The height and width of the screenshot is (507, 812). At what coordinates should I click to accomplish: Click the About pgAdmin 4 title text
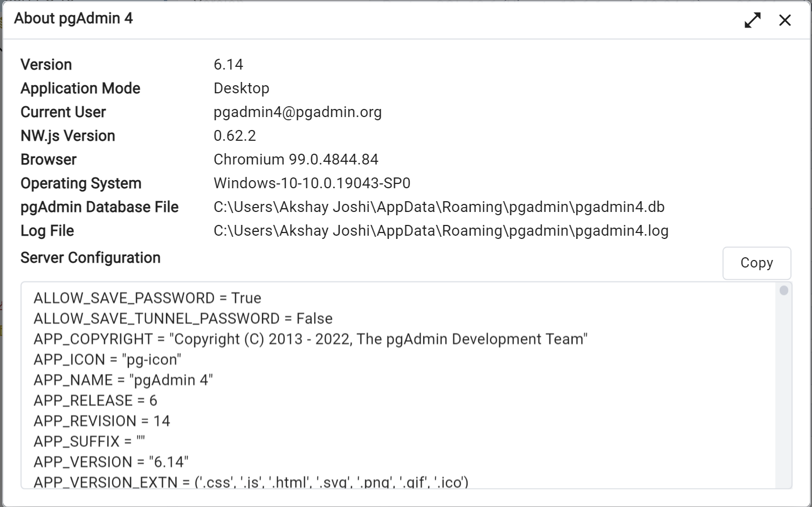click(x=73, y=18)
